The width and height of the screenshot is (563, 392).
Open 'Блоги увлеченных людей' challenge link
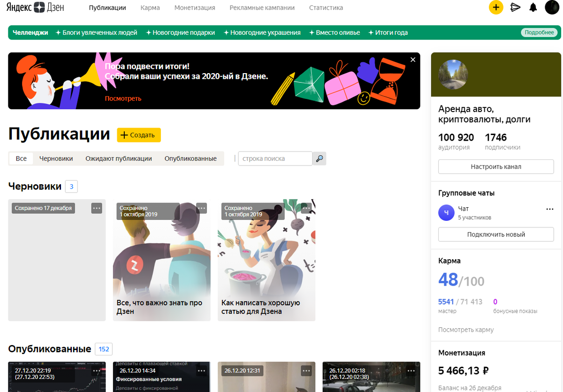(x=97, y=33)
